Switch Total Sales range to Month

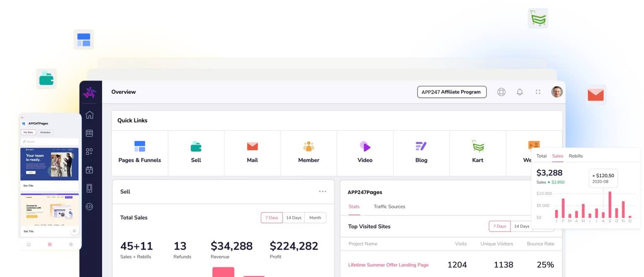pyautogui.click(x=315, y=218)
